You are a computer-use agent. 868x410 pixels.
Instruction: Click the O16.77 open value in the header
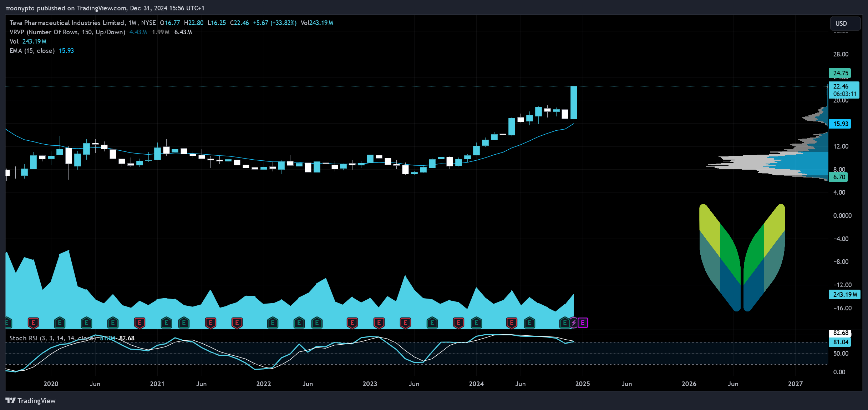(170, 23)
